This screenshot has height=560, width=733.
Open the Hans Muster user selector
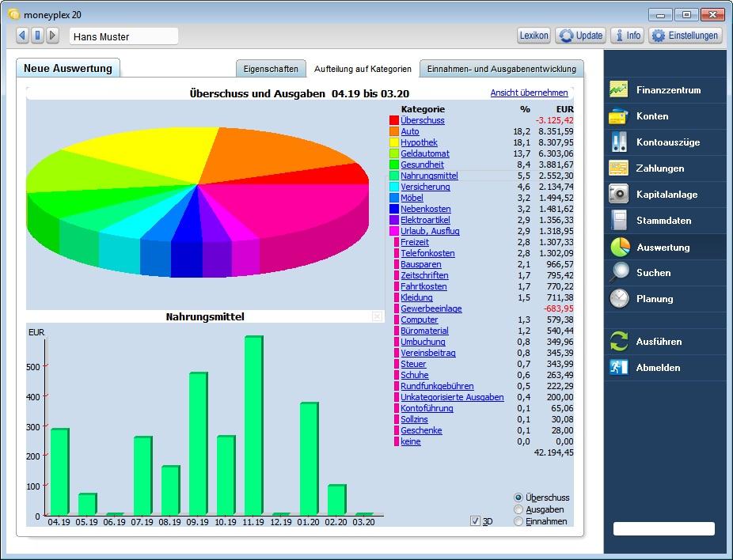coord(123,36)
